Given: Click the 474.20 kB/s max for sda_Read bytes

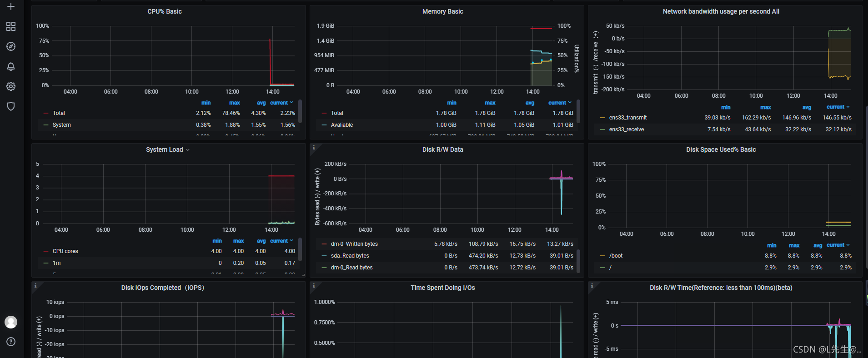Looking at the screenshot, I should click(x=483, y=256).
